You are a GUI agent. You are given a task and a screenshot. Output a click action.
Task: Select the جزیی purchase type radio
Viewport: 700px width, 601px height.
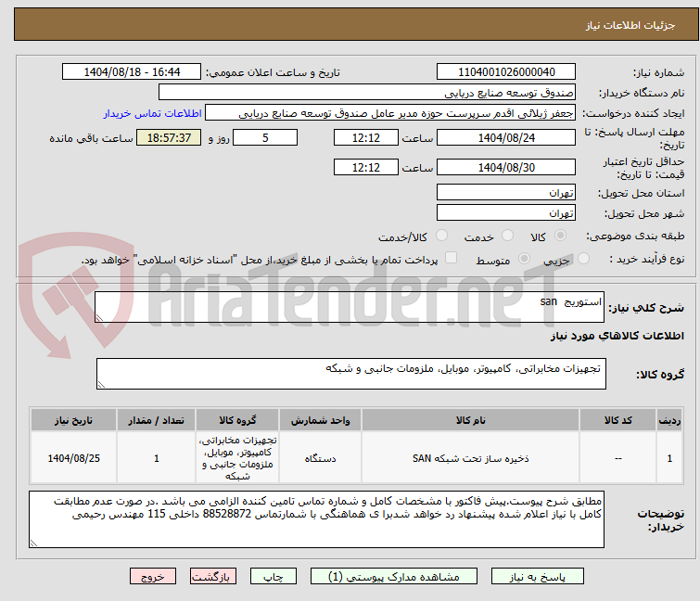[583, 259]
